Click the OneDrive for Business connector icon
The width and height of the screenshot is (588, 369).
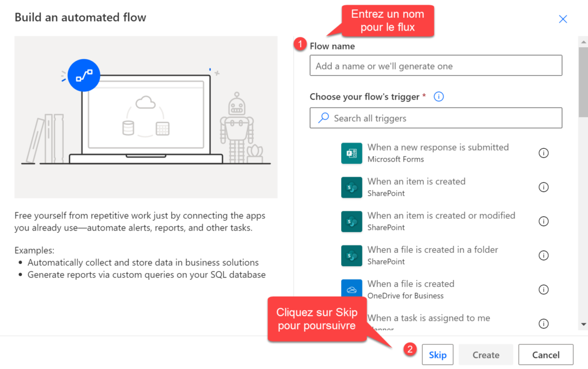pyautogui.click(x=351, y=289)
